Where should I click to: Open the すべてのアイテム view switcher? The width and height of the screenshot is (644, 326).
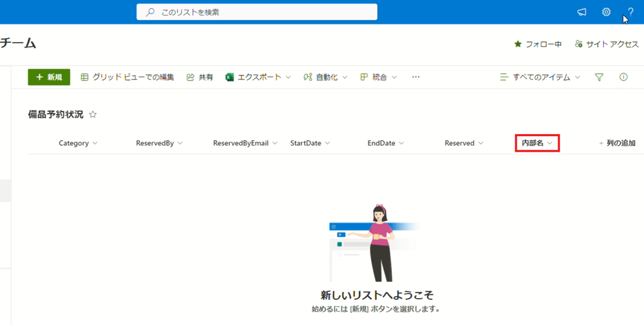[x=540, y=77]
